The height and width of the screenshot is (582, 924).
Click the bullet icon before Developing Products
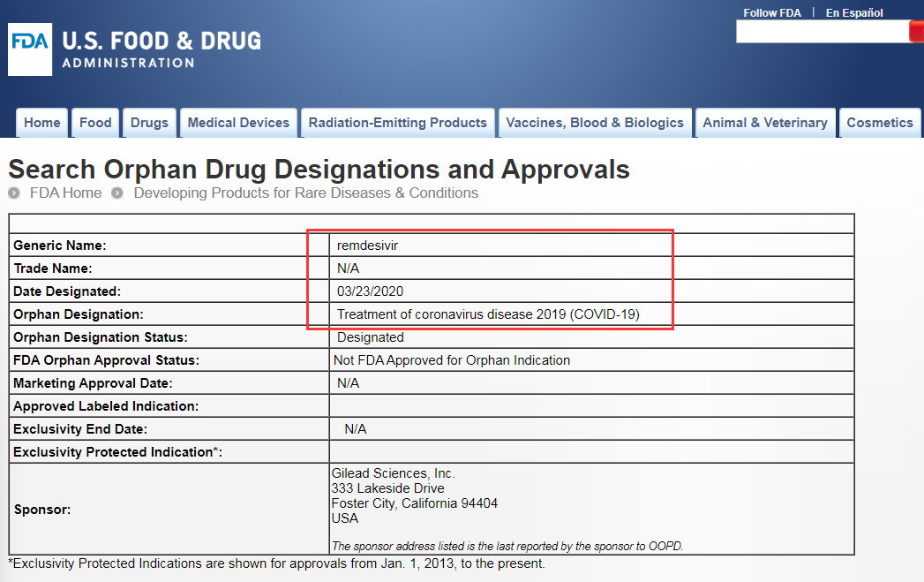point(117,193)
